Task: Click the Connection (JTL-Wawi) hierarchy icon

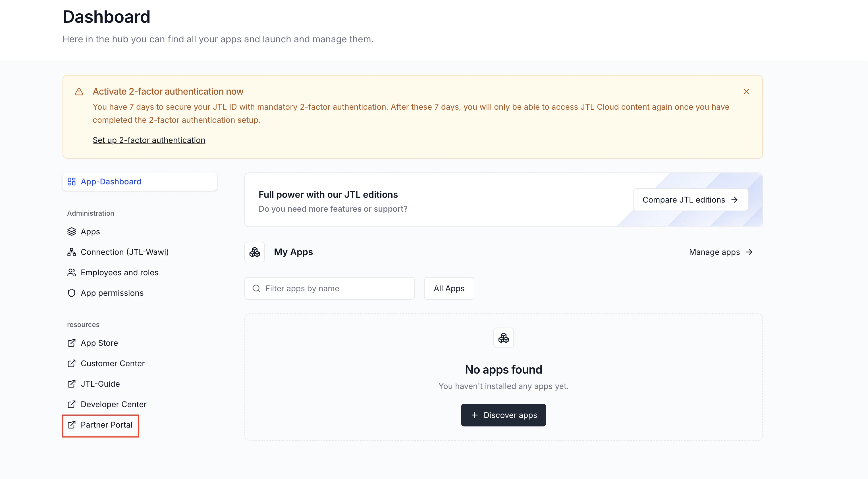Action: point(71,252)
